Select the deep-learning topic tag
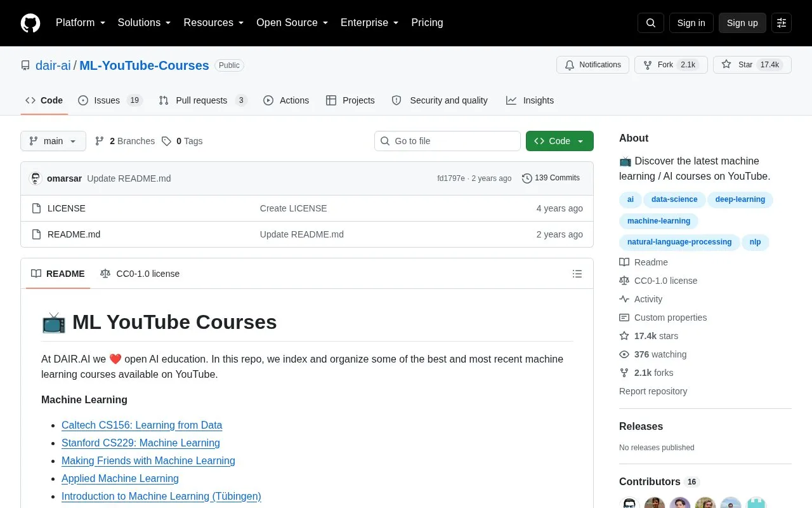Screen dimensions: 812x508 point(740,199)
